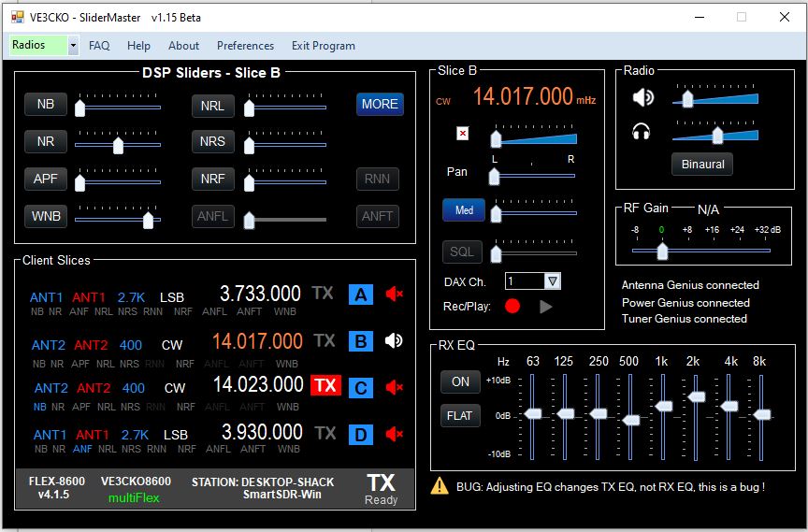Open the About menu
808x532 pixels.
point(183,46)
